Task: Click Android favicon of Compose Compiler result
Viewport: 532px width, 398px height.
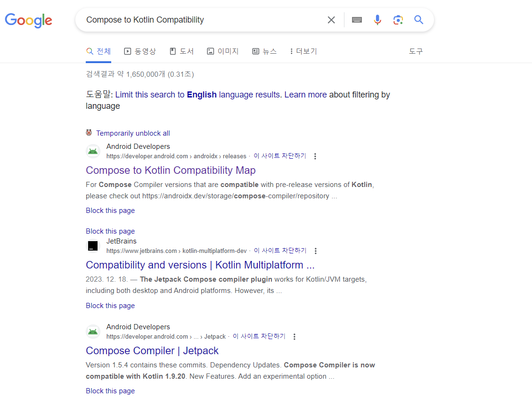Action: click(x=93, y=332)
